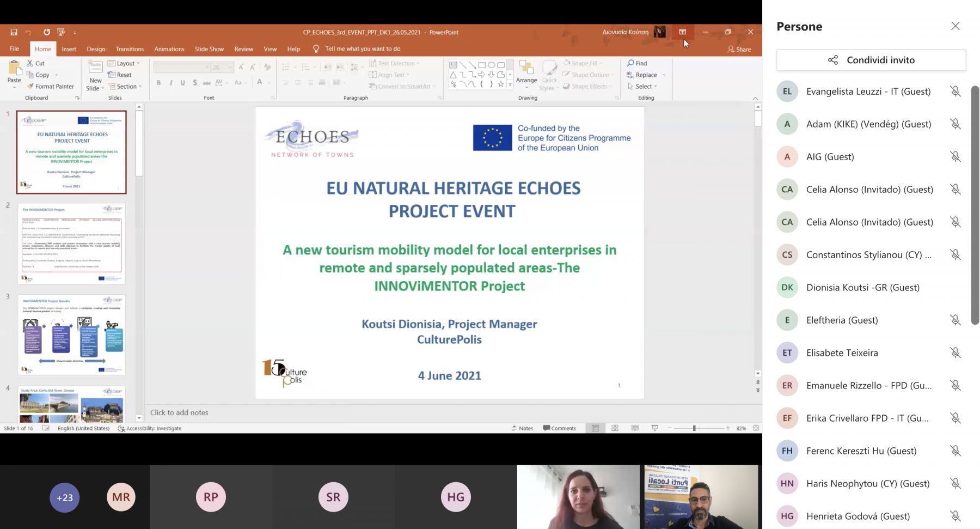
Task: Click the Ribbon Display Options icon in the title bar
Action: click(682, 32)
